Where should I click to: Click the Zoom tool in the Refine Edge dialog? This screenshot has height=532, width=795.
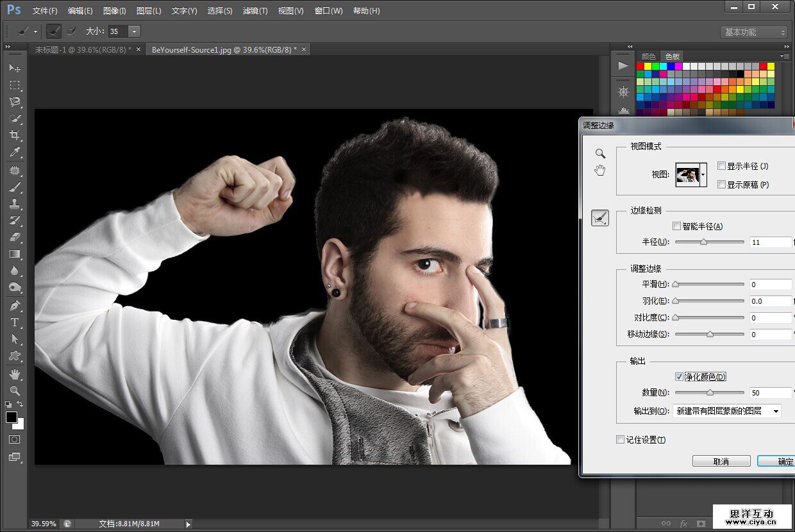pos(600,154)
